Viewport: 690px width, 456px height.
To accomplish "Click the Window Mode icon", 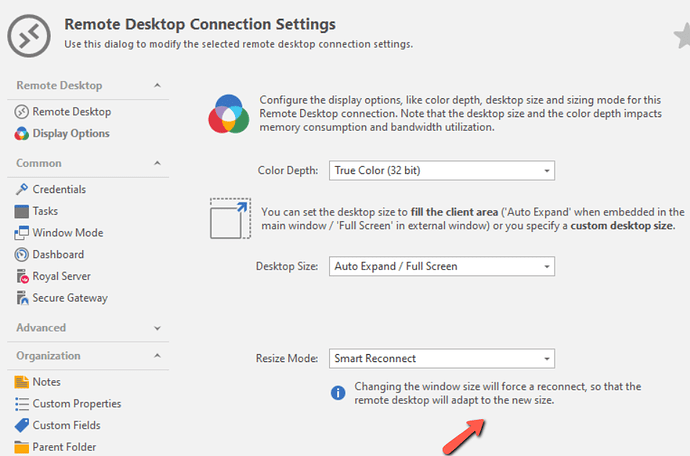I will (22, 233).
